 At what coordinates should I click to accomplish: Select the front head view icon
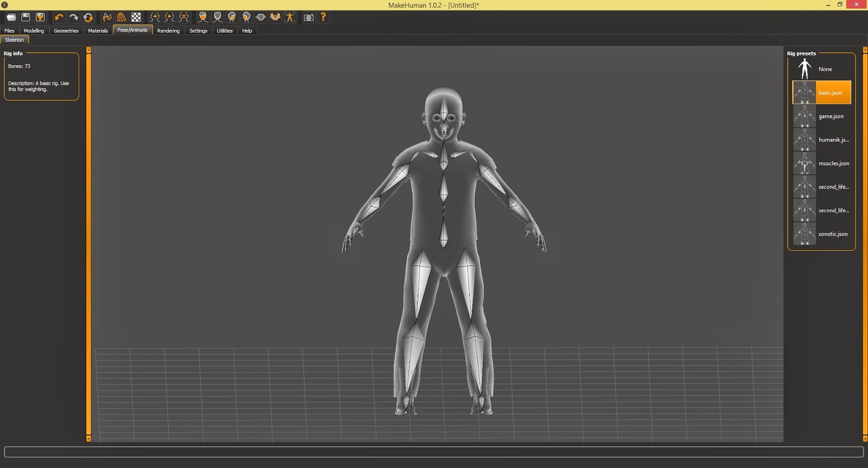coord(203,17)
